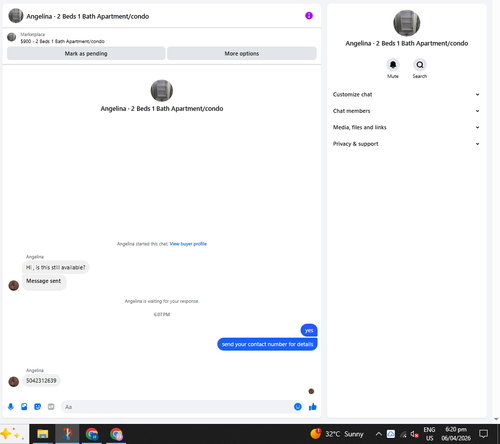500x444 pixels.
Task: Click 'Hi, is this still available?' message
Action: point(56,267)
